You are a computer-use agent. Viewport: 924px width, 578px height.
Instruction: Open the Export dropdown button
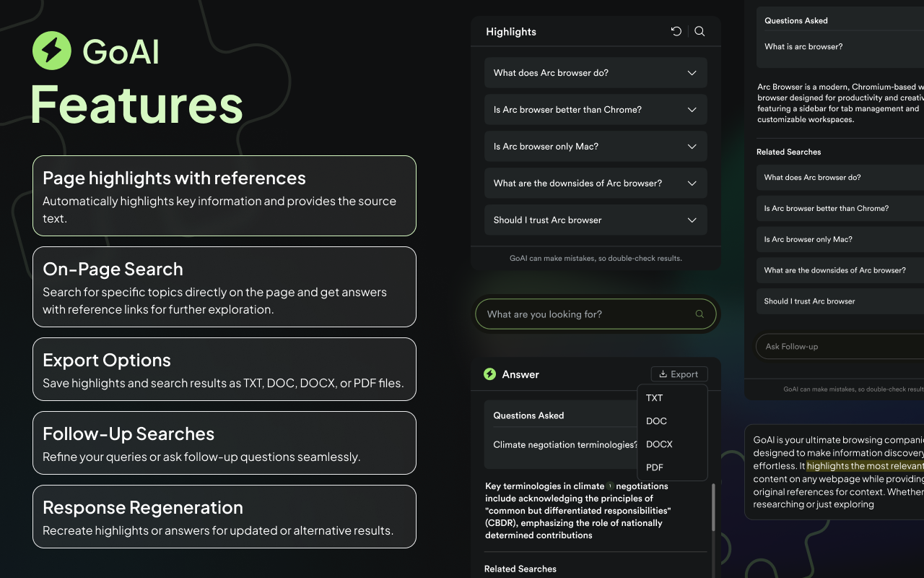pos(679,374)
